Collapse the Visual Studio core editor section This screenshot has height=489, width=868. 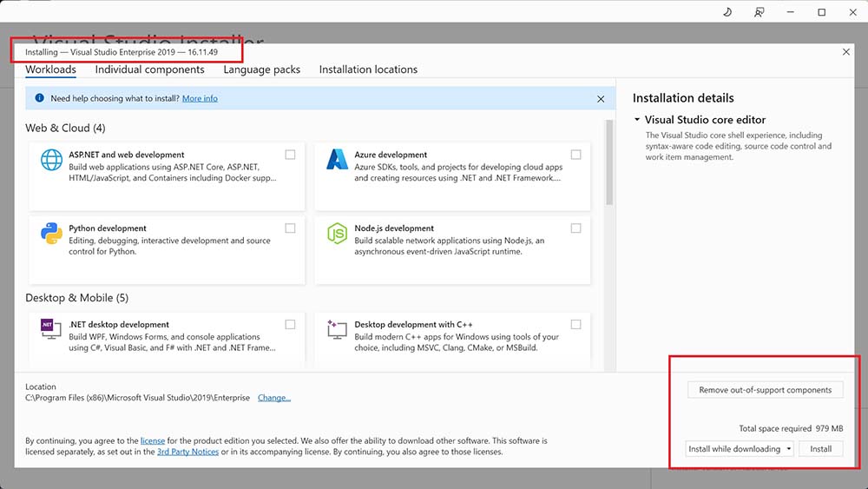(x=637, y=120)
